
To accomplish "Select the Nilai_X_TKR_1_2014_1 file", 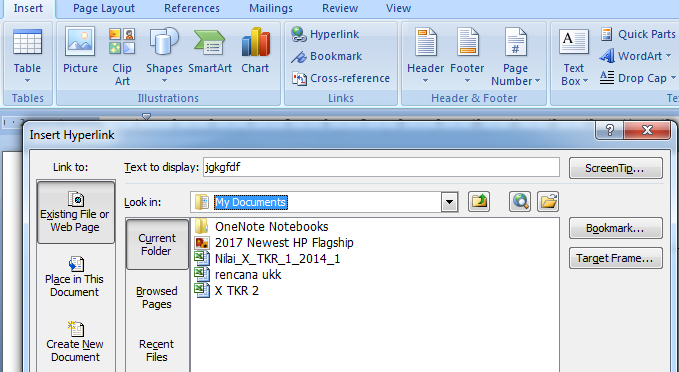I will [x=268, y=259].
